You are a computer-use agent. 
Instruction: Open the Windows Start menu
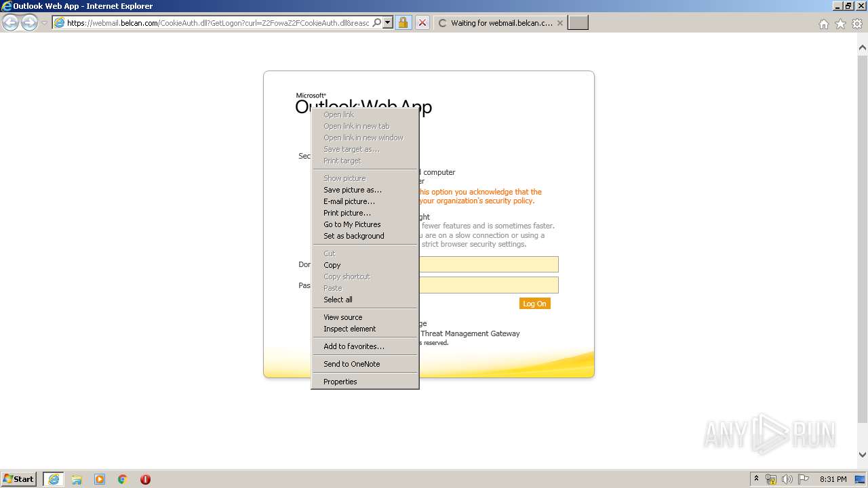19,479
